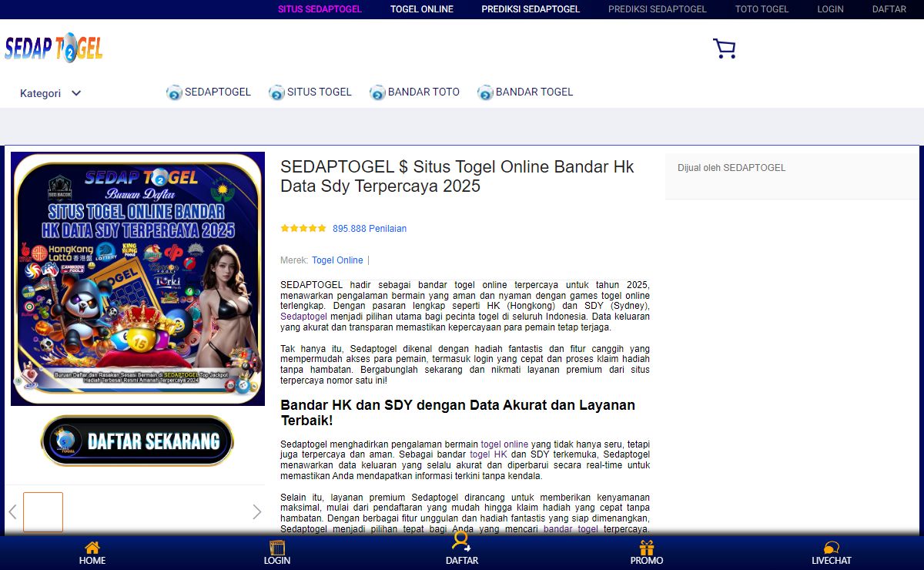Screen dimensions: 924x570
Task: Follow the 'togel HK' inline link
Action: (488, 454)
